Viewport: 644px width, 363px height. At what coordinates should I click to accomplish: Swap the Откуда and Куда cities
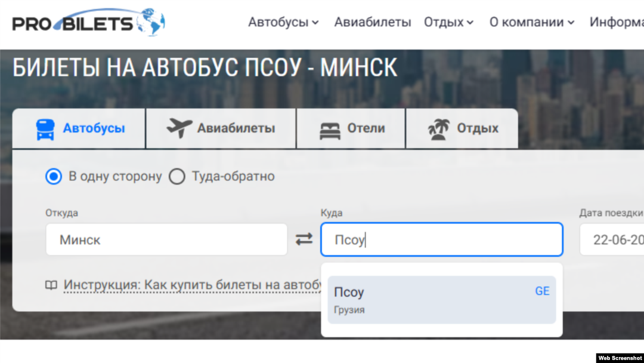(304, 239)
